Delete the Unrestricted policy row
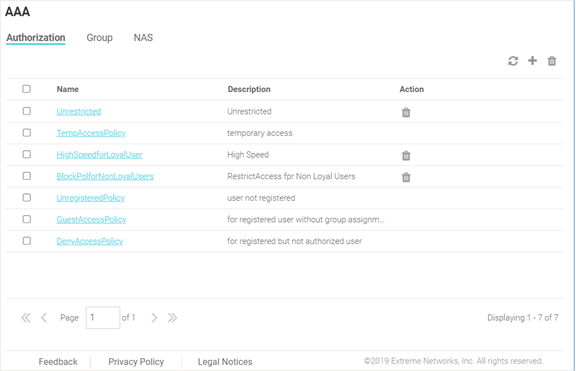This screenshot has width=576, height=371. (x=406, y=112)
